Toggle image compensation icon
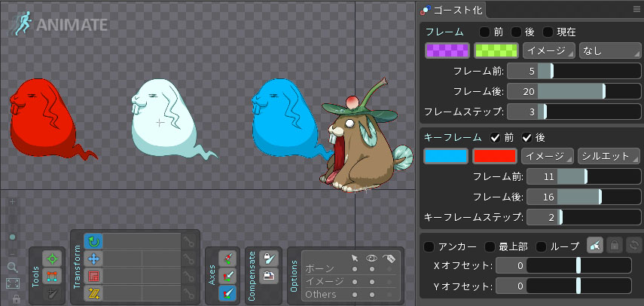The width and height of the screenshot is (644, 306). (x=269, y=276)
